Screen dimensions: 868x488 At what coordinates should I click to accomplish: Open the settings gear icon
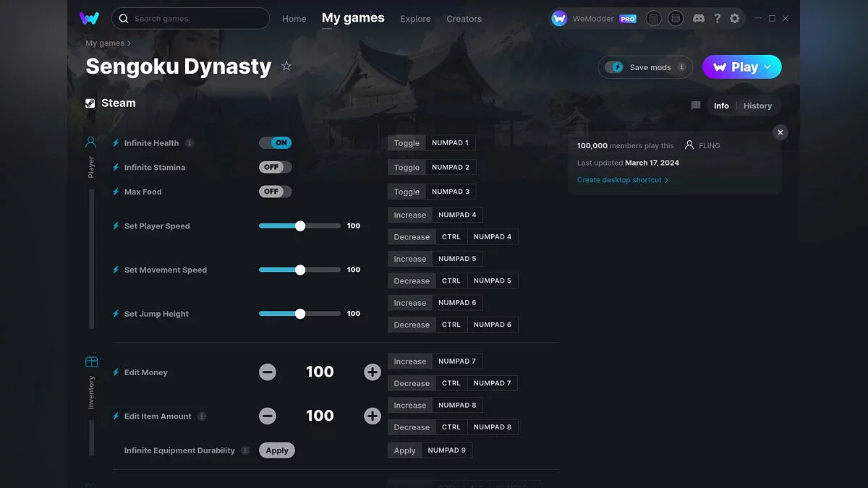(735, 18)
